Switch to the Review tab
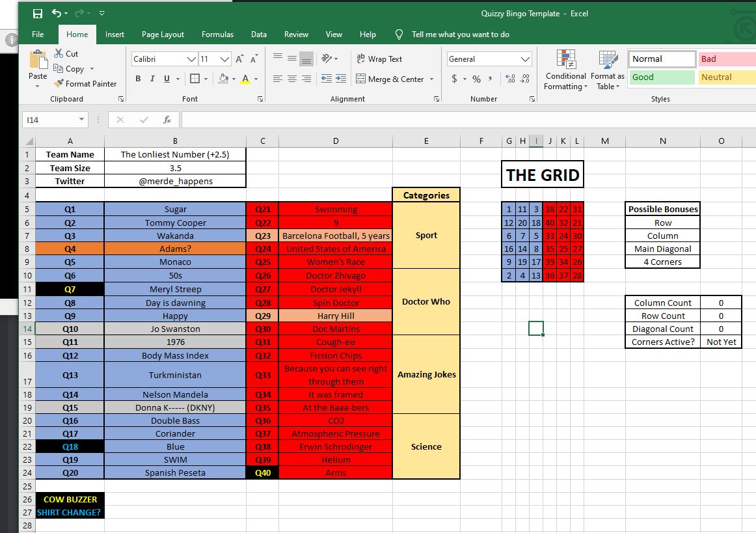This screenshot has width=756, height=533. (296, 34)
